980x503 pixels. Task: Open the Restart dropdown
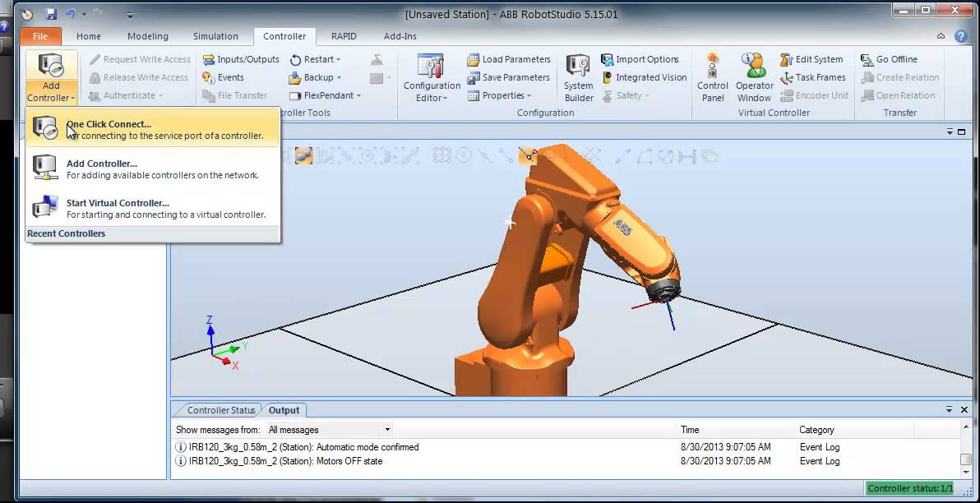(x=316, y=59)
